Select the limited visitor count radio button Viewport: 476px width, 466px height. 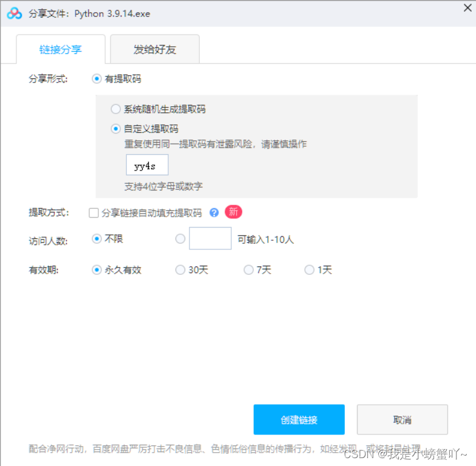coord(180,239)
